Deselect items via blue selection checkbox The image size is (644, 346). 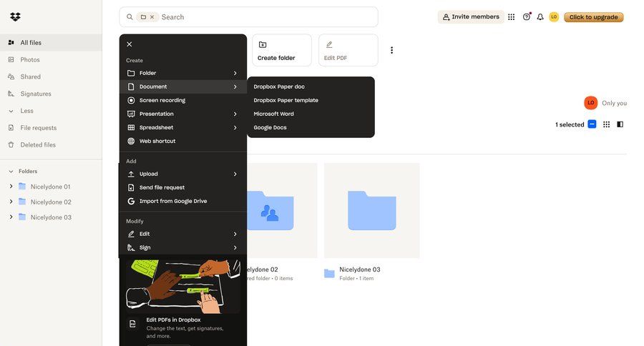tap(592, 124)
